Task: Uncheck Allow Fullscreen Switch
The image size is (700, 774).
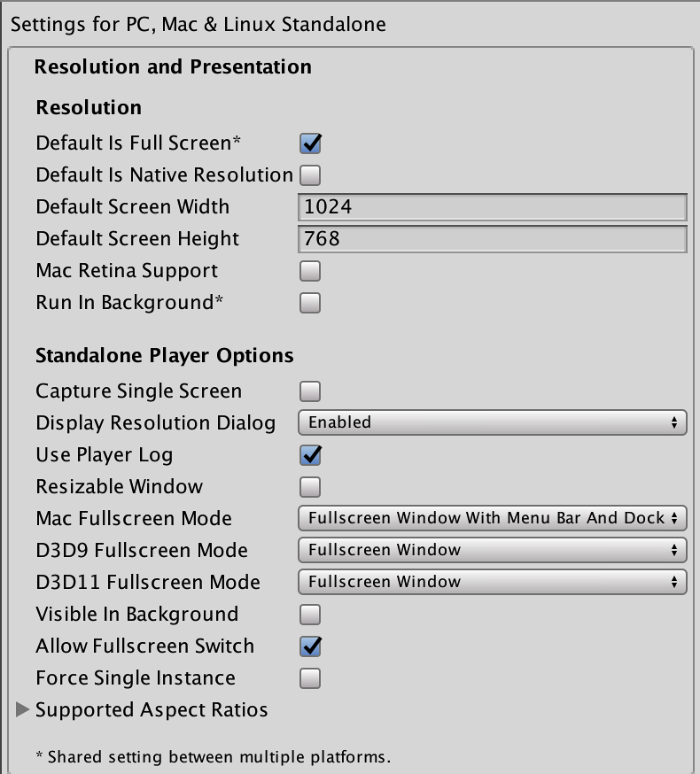Action: point(310,646)
